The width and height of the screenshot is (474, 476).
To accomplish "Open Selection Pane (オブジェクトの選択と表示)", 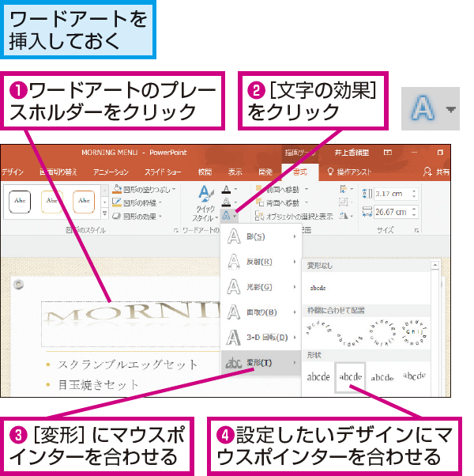I will [x=294, y=216].
